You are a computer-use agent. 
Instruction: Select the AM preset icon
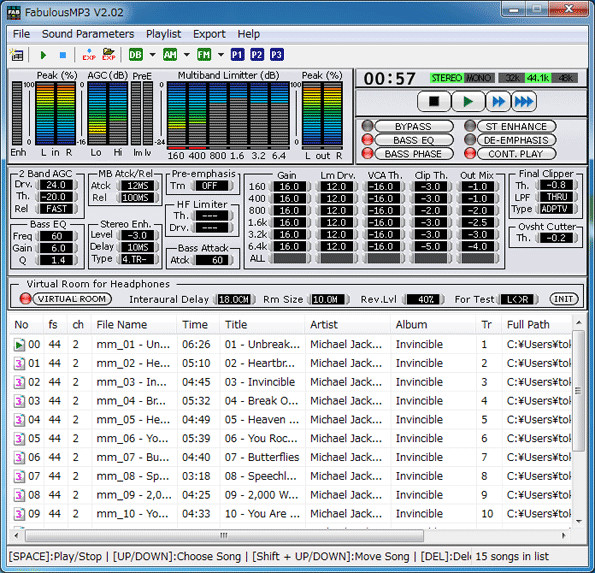[170, 55]
